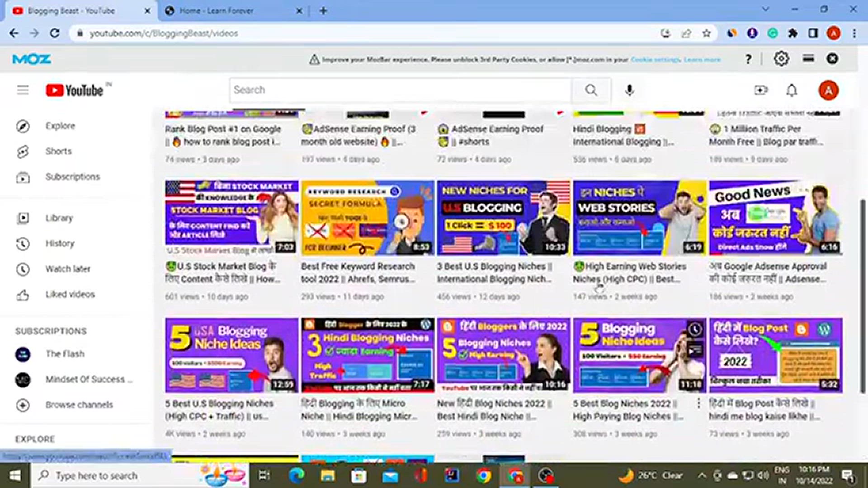Open MozBar help question mark

(x=749, y=59)
